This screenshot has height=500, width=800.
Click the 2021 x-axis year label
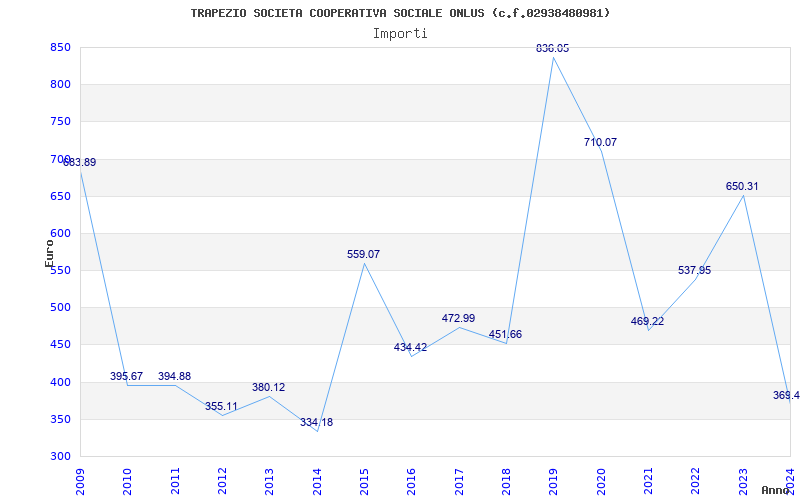pyautogui.click(x=648, y=482)
